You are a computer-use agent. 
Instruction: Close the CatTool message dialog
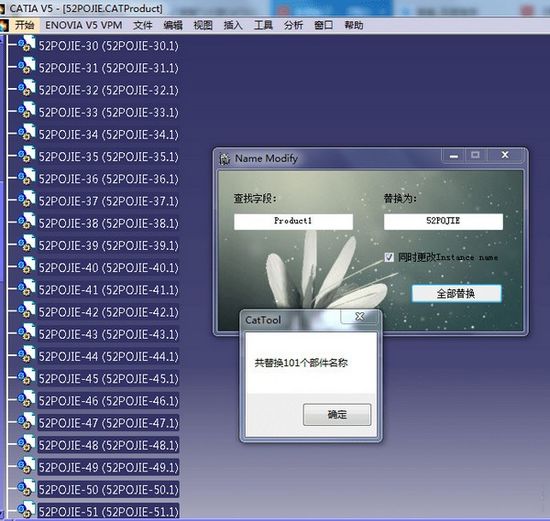(360, 316)
